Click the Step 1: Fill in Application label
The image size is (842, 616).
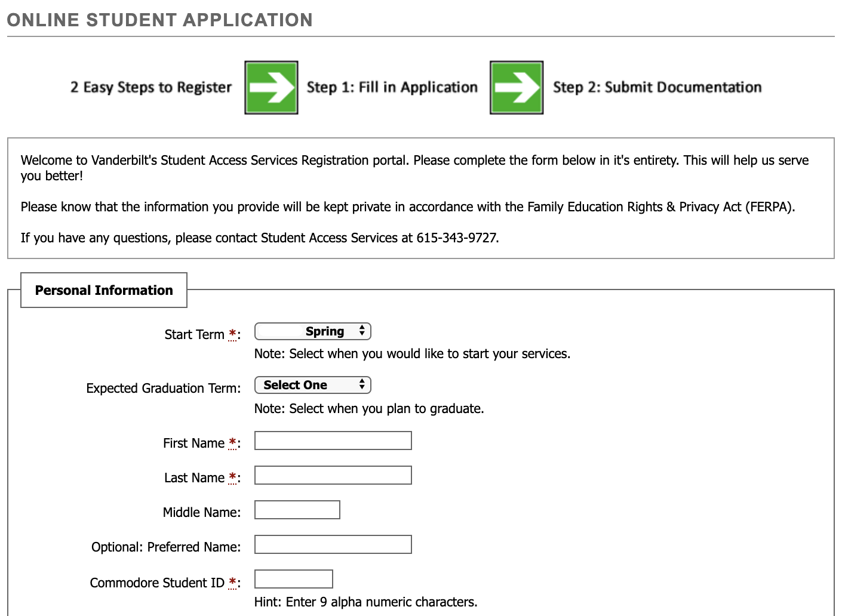(x=392, y=87)
